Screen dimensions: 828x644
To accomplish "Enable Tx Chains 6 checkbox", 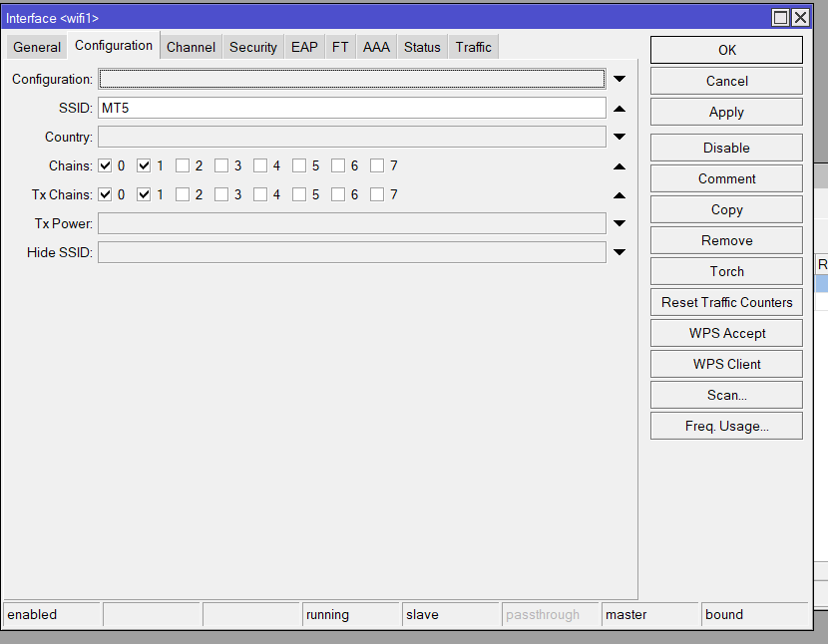I will tap(338, 194).
